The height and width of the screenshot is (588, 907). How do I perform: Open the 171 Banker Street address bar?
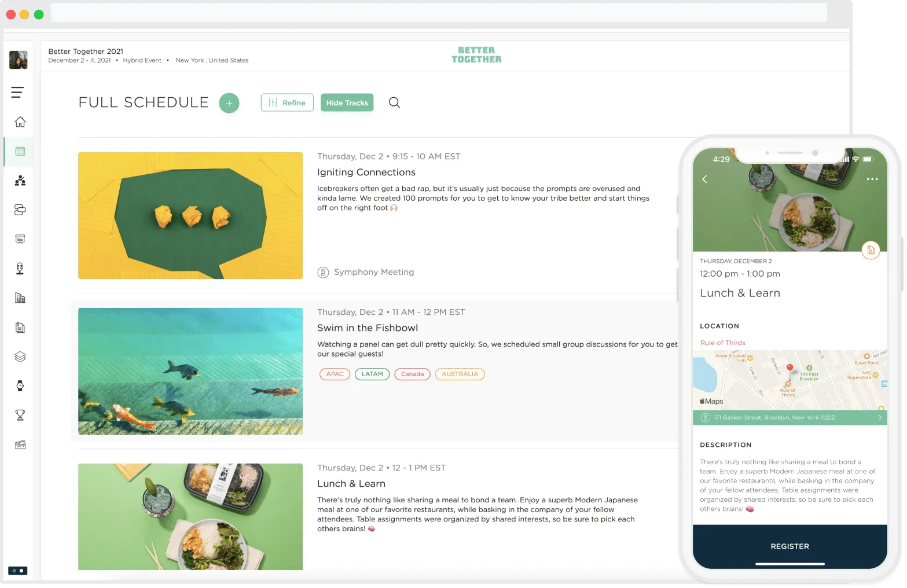pos(790,417)
